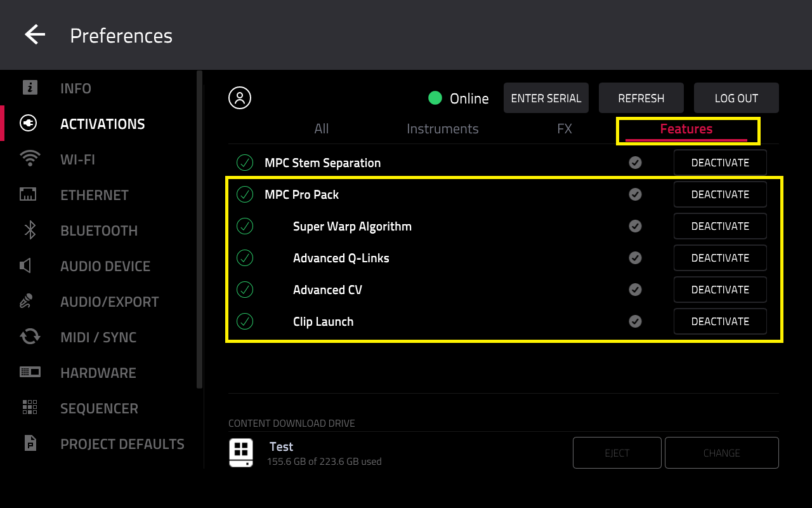812x508 pixels.
Task: Click green check for MPC Stem Separation
Action: click(x=245, y=163)
